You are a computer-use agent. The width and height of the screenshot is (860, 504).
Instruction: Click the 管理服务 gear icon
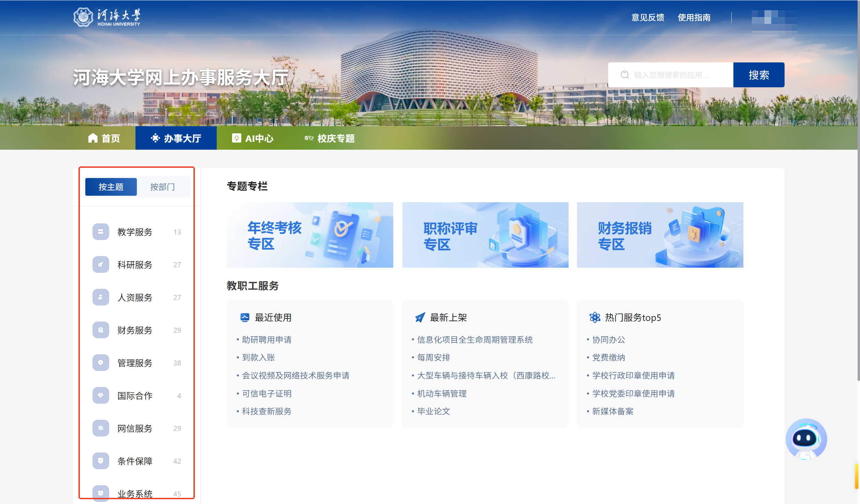tap(101, 363)
